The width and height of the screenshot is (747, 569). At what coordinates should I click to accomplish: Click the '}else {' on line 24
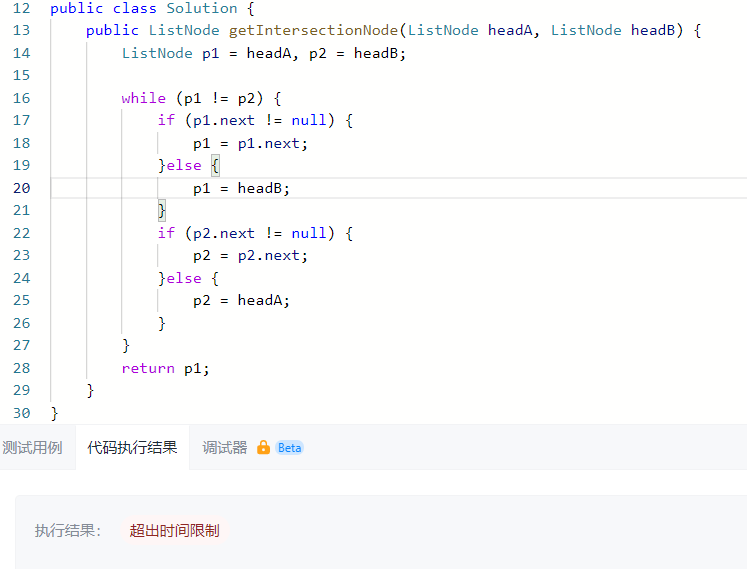(x=188, y=278)
